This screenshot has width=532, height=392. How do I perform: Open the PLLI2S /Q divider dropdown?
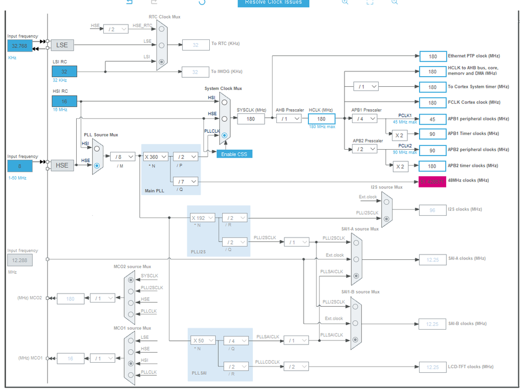coord(235,242)
